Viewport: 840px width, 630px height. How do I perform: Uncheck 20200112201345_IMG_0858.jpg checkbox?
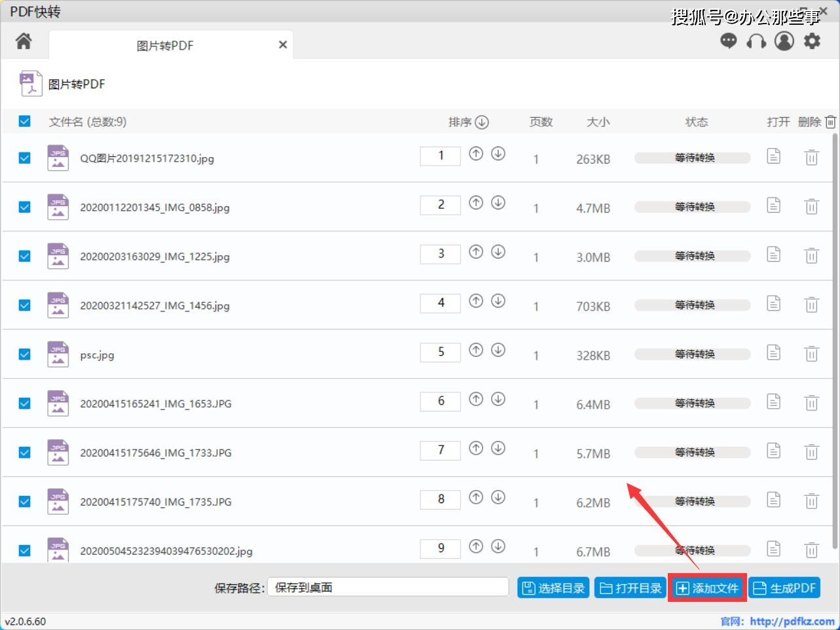coord(25,207)
